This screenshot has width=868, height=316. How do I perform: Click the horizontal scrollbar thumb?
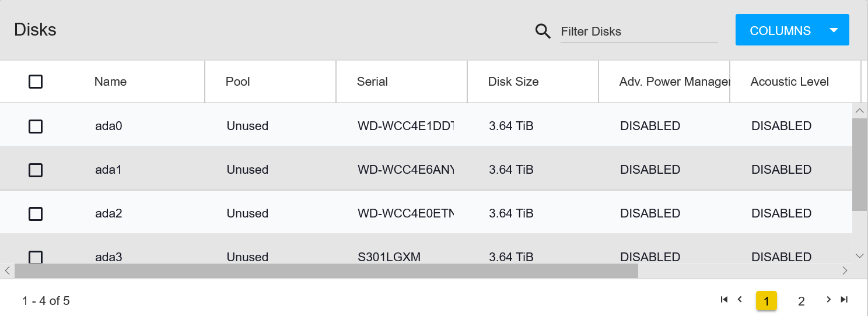[327, 271]
